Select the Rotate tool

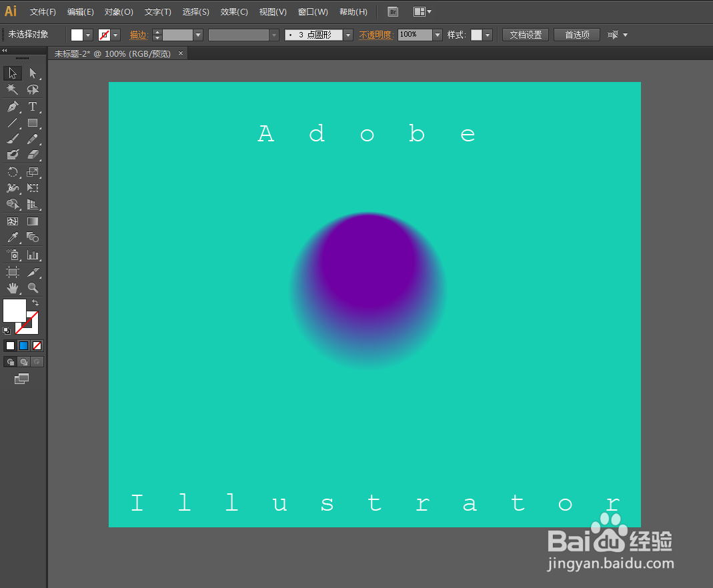(x=12, y=172)
